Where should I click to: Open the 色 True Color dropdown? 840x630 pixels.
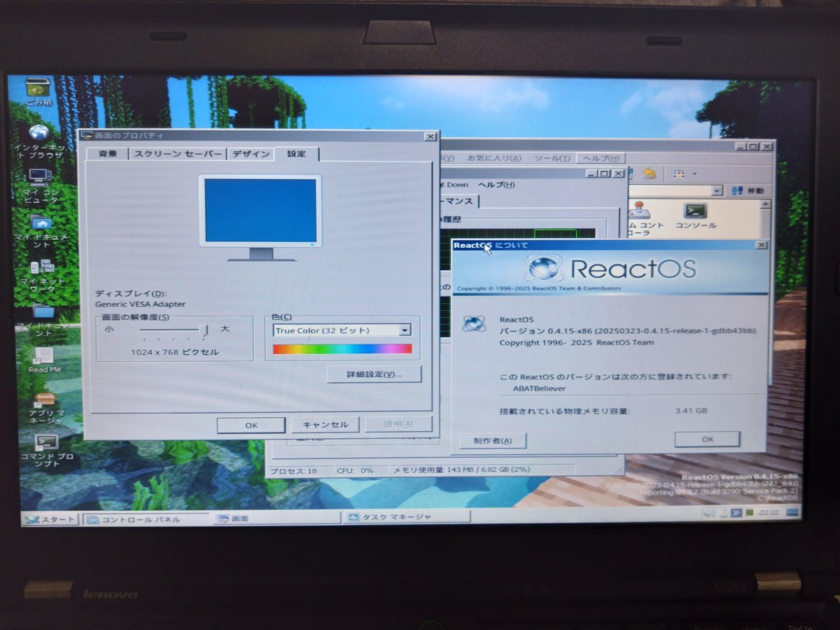point(342,330)
